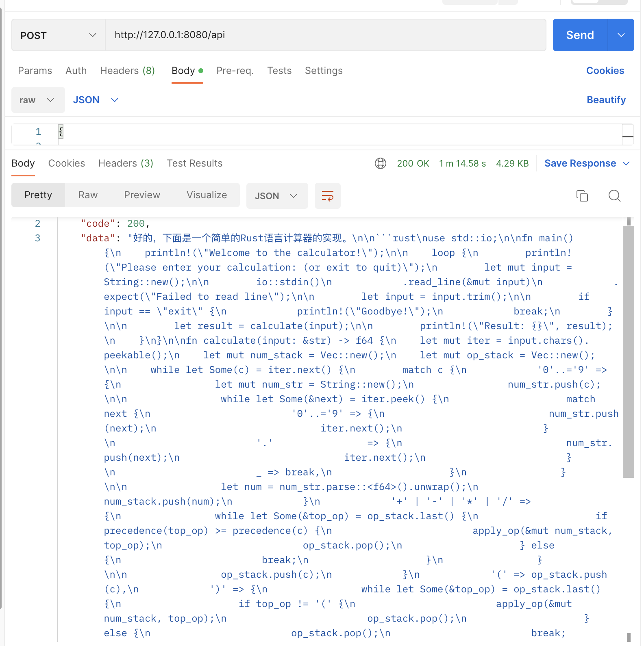Switch to the Params tab

pyautogui.click(x=35, y=71)
